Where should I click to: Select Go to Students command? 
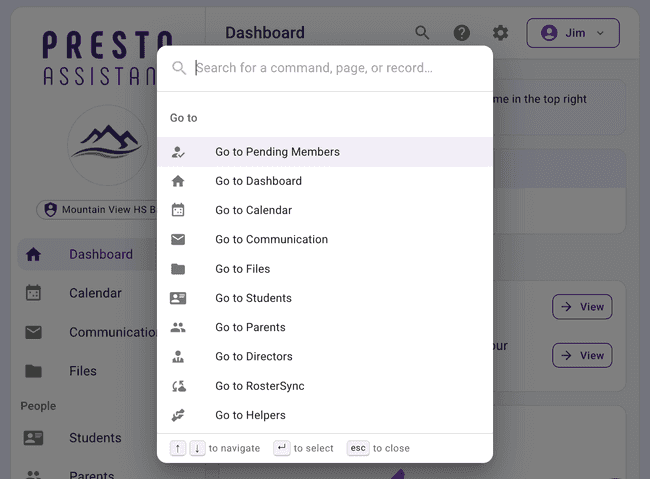325,298
